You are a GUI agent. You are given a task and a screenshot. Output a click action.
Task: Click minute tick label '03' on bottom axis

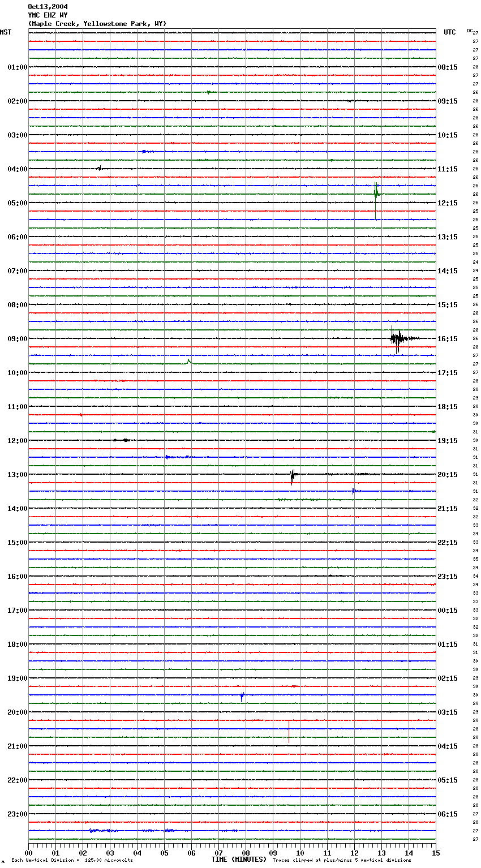(110, 853)
